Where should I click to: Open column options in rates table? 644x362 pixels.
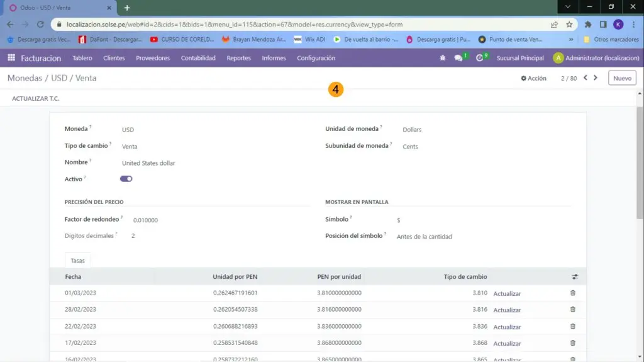[574, 276]
